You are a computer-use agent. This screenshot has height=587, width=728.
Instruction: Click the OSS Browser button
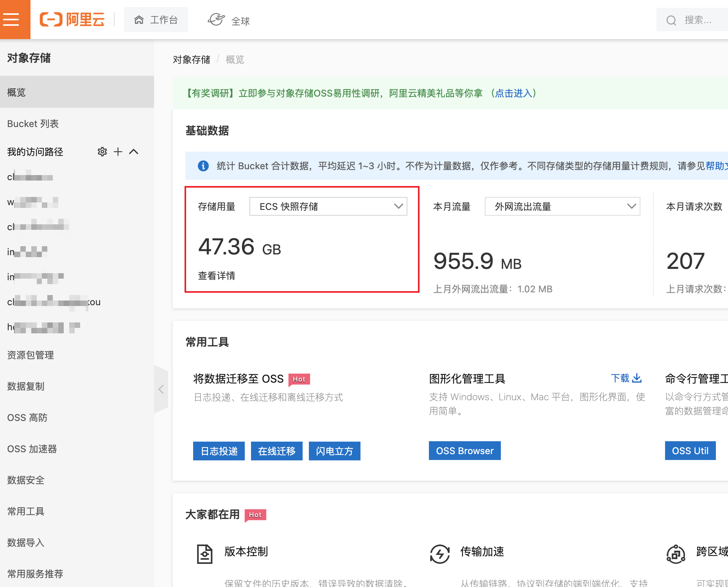pyautogui.click(x=465, y=451)
